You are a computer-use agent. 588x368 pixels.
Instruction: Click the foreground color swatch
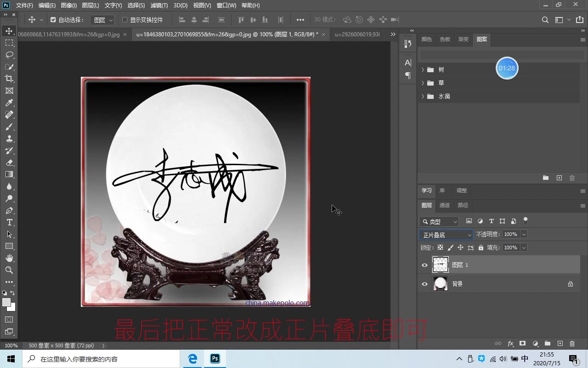coord(6,302)
